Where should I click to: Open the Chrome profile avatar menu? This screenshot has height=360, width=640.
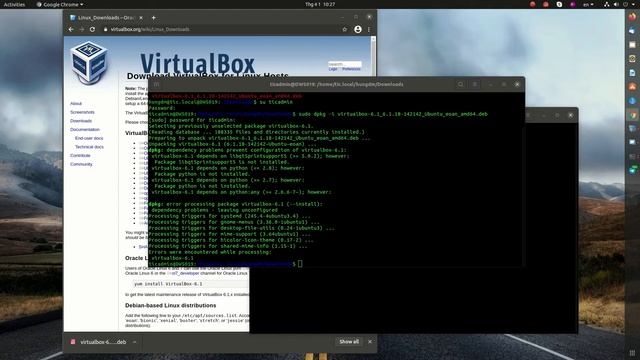[358, 29]
